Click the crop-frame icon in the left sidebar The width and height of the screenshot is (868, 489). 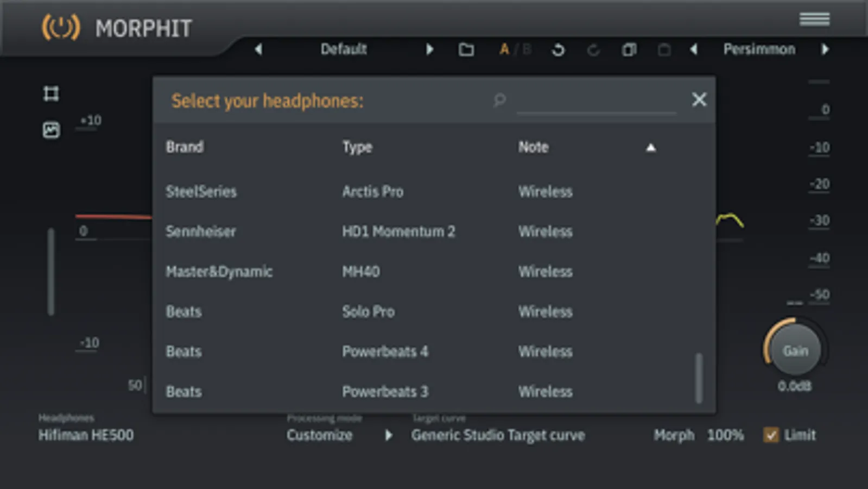[x=51, y=93]
